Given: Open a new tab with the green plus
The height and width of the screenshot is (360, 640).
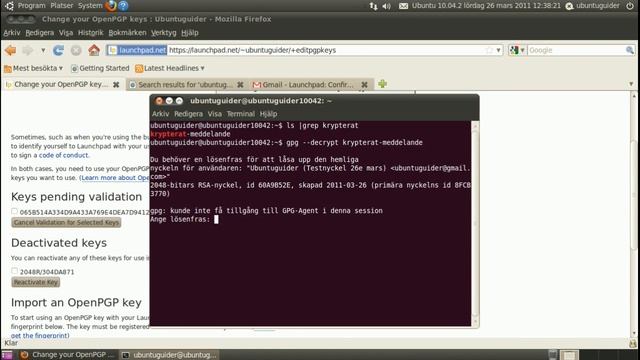Looking at the screenshot, I should (x=382, y=84).
